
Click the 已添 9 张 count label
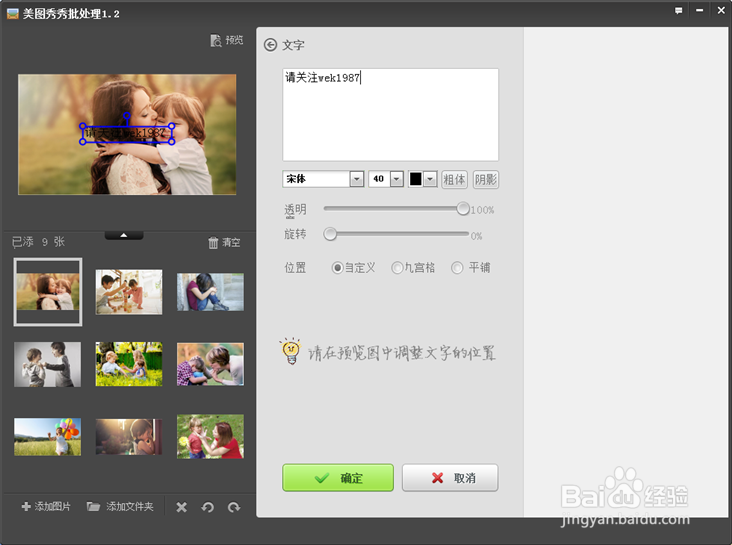[38, 242]
